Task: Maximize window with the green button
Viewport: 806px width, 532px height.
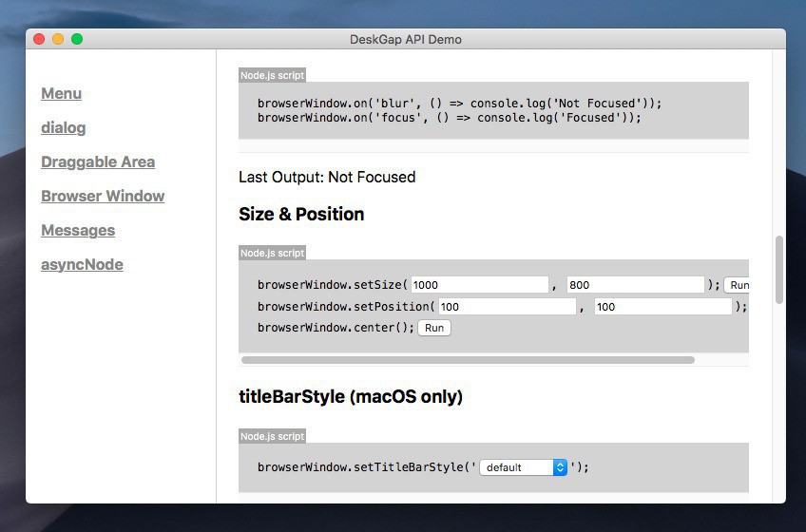Action: pyautogui.click(x=77, y=39)
